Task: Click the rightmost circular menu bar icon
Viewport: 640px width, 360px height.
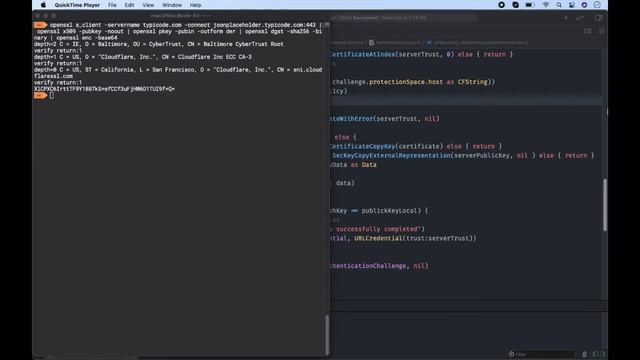Action: click(x=597, y=5)
